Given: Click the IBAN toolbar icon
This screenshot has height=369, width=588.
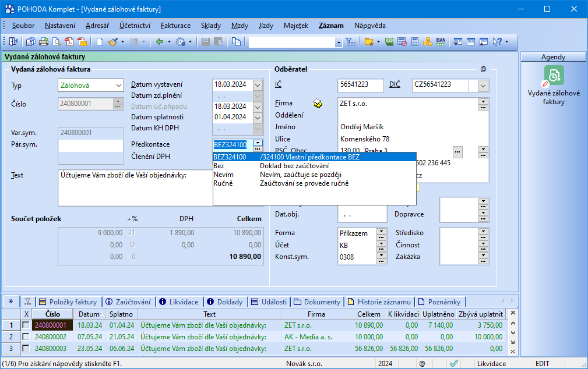Looking at the screenshot, I should (441, 41).
